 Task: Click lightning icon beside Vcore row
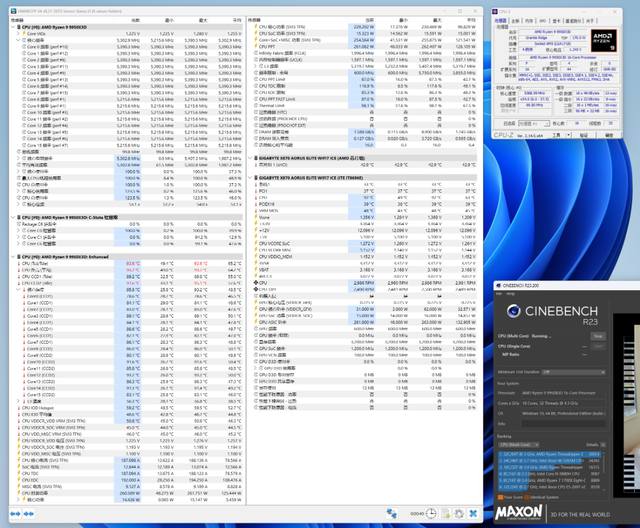[256, 217]
